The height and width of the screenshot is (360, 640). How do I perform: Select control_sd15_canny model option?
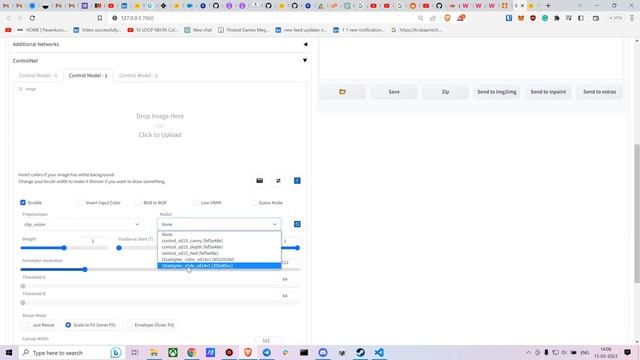219,240
